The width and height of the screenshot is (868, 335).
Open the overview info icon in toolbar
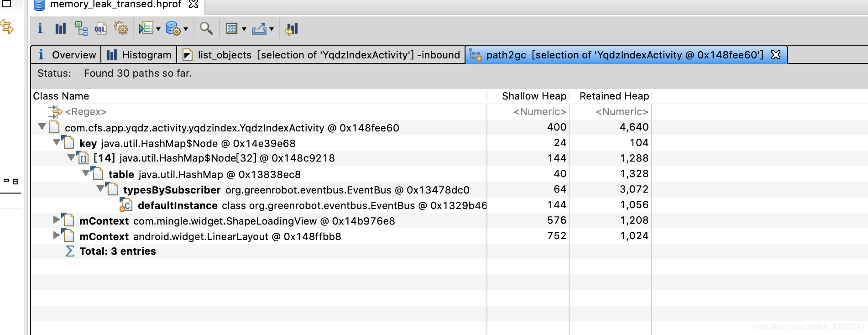pos(40,28)
